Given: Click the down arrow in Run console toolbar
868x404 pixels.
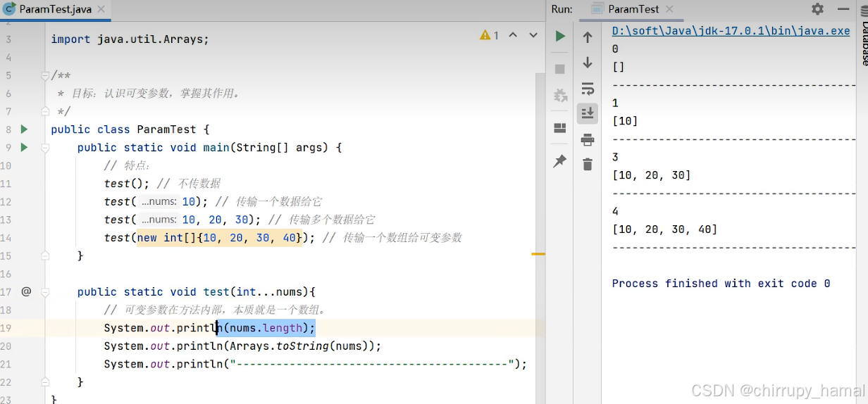Looking at the screenshot, I should 588,63.
